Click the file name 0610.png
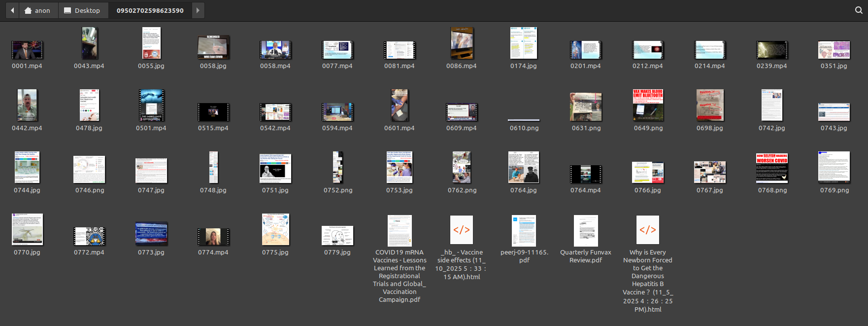 click(524, 128)
